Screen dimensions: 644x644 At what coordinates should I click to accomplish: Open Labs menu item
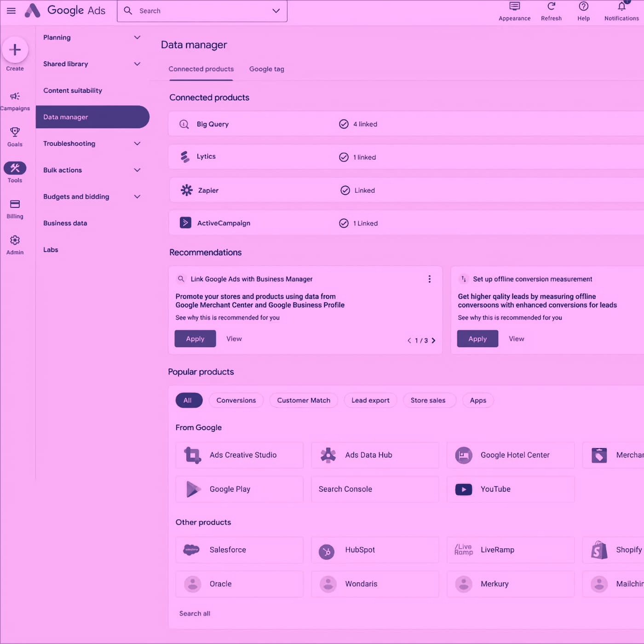(51, 250)
